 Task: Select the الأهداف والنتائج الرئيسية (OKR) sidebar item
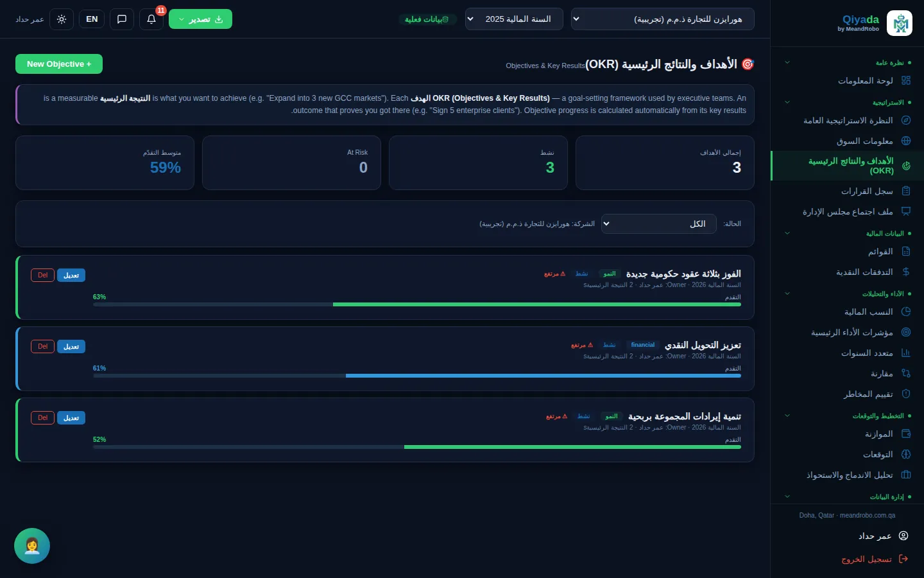[847, 166]
